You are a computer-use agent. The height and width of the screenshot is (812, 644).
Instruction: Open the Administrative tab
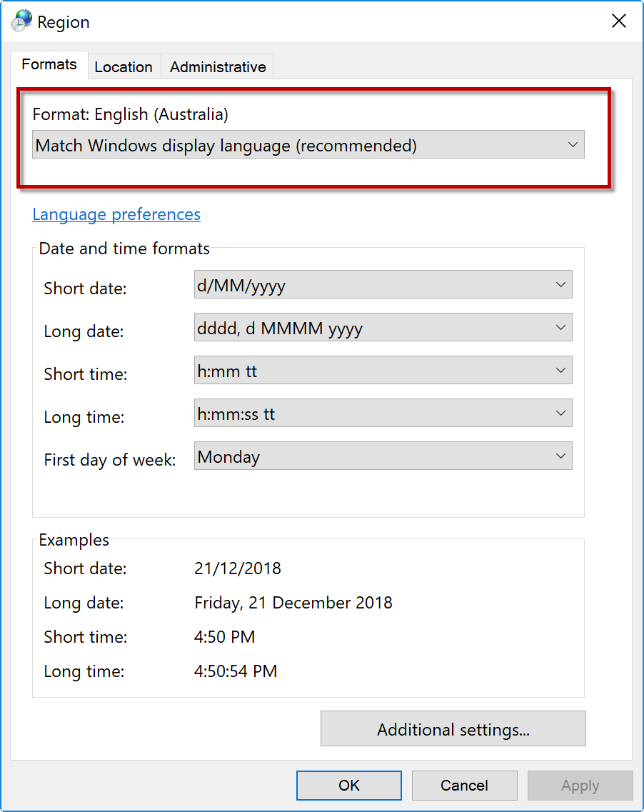[x=218, y=67]
